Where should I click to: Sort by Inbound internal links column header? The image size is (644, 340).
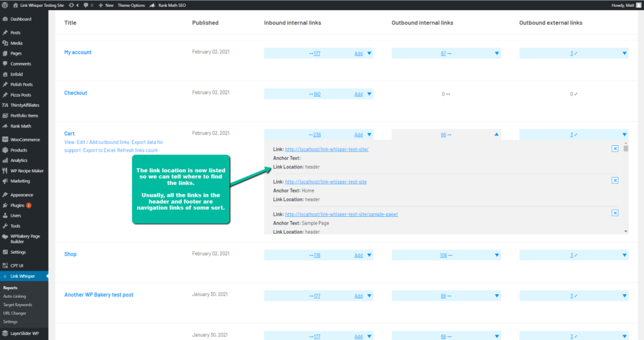292,23
